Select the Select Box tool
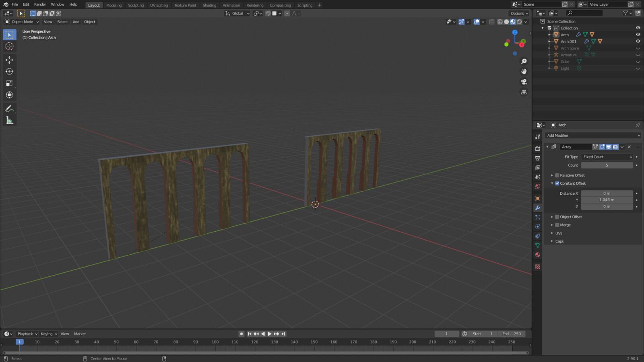This screenshot has height=362, width=644. [x=10, y=35]
